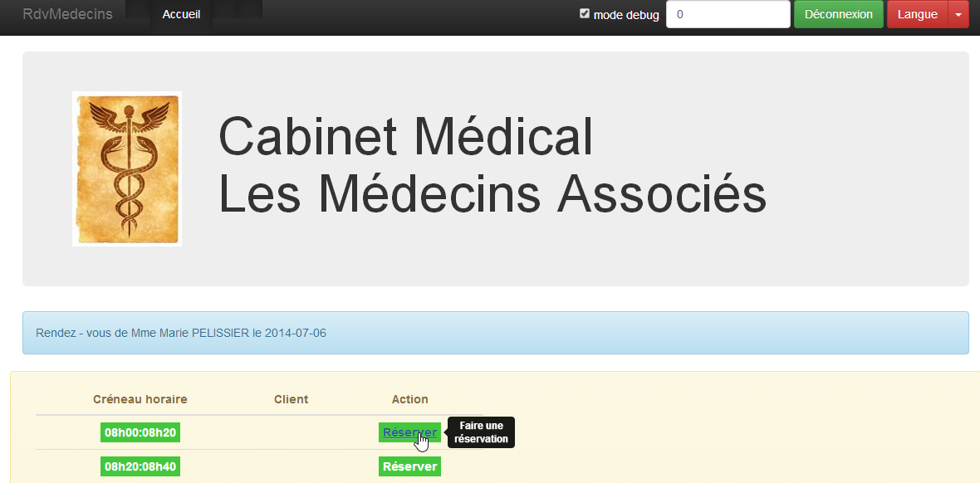Toggle the mode debug checkbox
Screen dimensions: 980x483
(585, 13)
